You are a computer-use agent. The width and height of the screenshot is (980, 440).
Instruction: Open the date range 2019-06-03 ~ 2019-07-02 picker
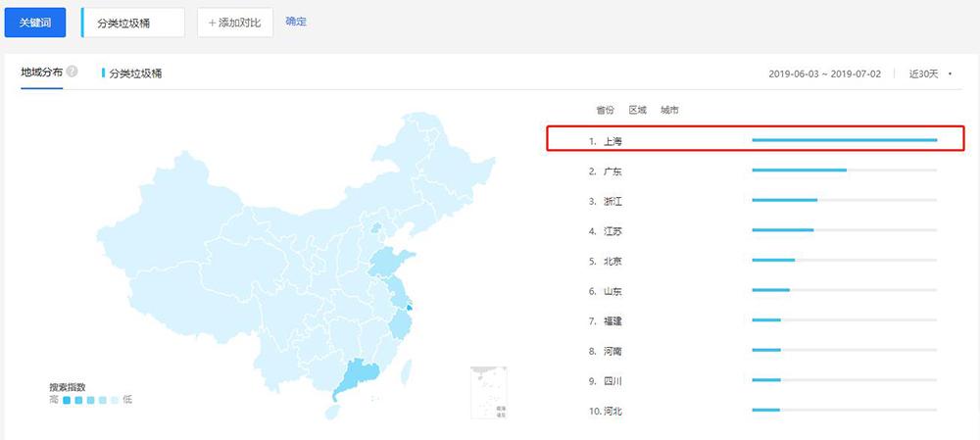pyautogui.click(x=824, y=73)
